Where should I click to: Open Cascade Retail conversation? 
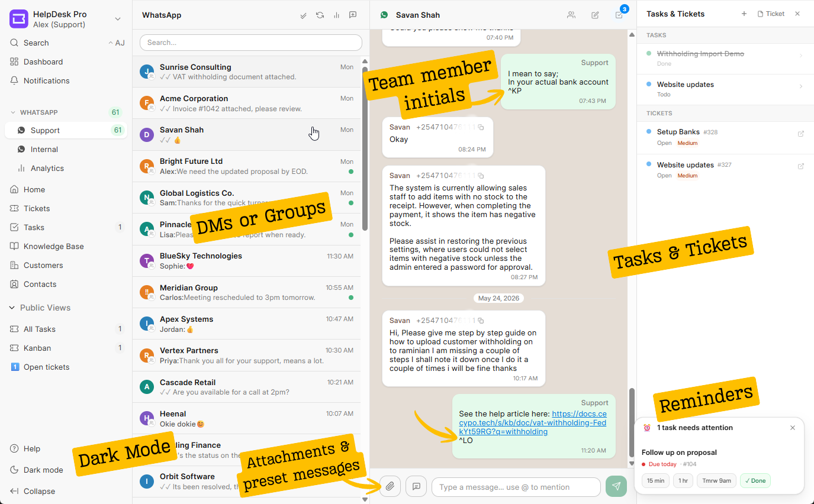point(246,387)
